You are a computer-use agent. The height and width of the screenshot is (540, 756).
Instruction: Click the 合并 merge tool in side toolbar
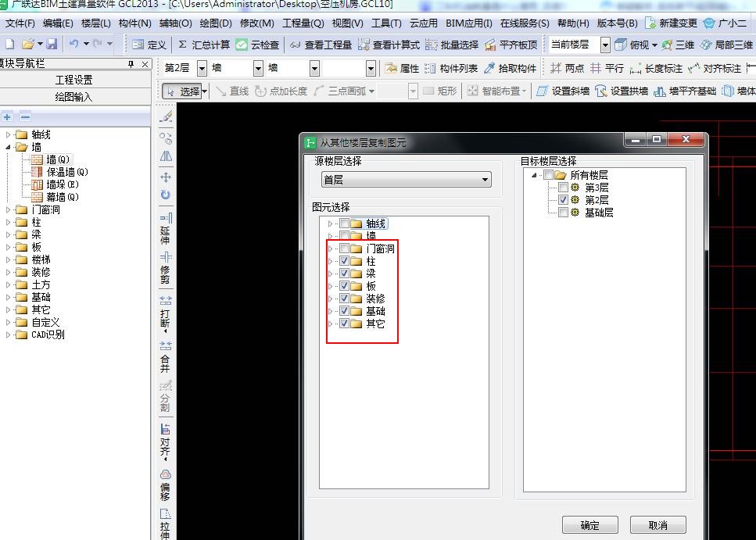pyautogui.click(x=166, y=358)
